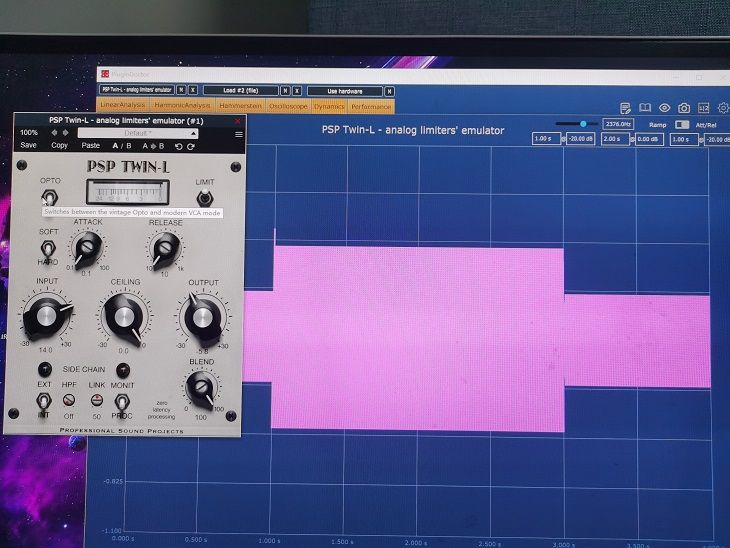This screenshot has width=730, height=548.
Task: Click the undo arrow in the plugin header
Action: click(x=179, y=146)
